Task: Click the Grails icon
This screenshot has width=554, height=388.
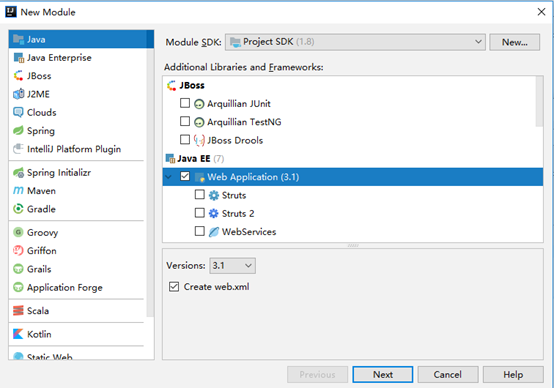Action: [18, 269]
